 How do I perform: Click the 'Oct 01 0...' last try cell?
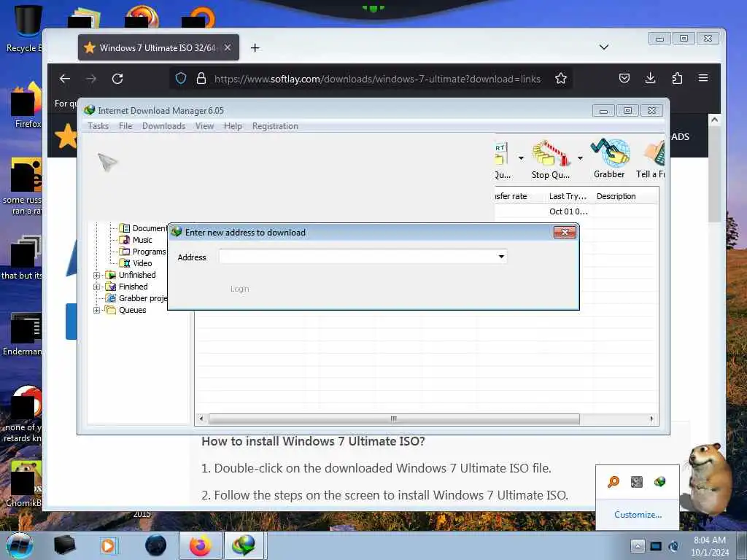click(x=568, y=211)
